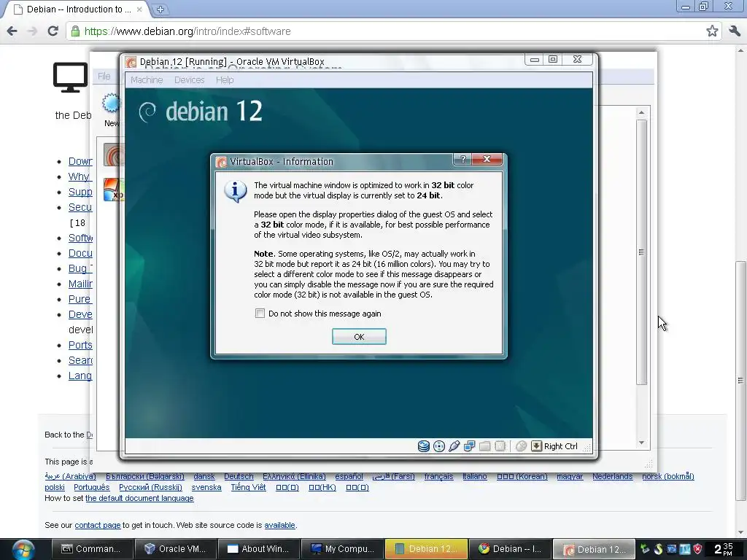Open 'the default document language' link
The width and height of the screenshot is (747, 560).
point(139,498)
